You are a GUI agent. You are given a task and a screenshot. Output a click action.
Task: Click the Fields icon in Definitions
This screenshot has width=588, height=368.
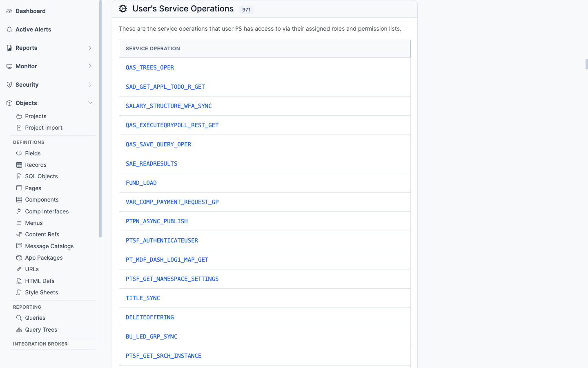[x=19, y=153]
